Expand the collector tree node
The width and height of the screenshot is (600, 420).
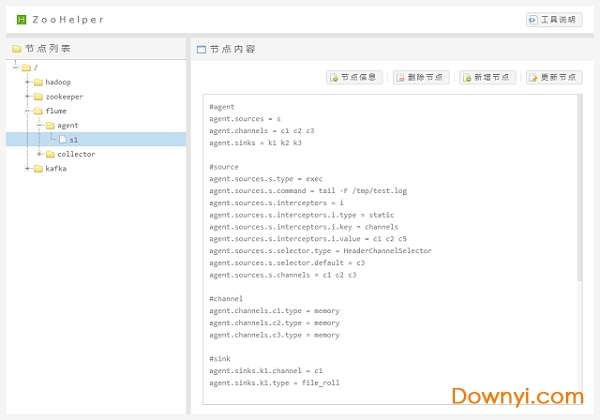click(x=39, y=154)
